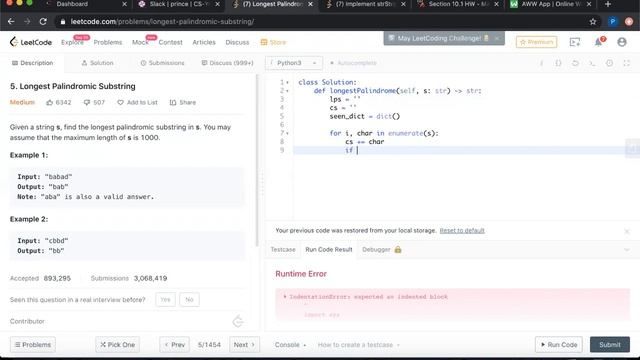Open the Articles nav item
The width and height of the screenshot is (640, 360).
[204, 42]
